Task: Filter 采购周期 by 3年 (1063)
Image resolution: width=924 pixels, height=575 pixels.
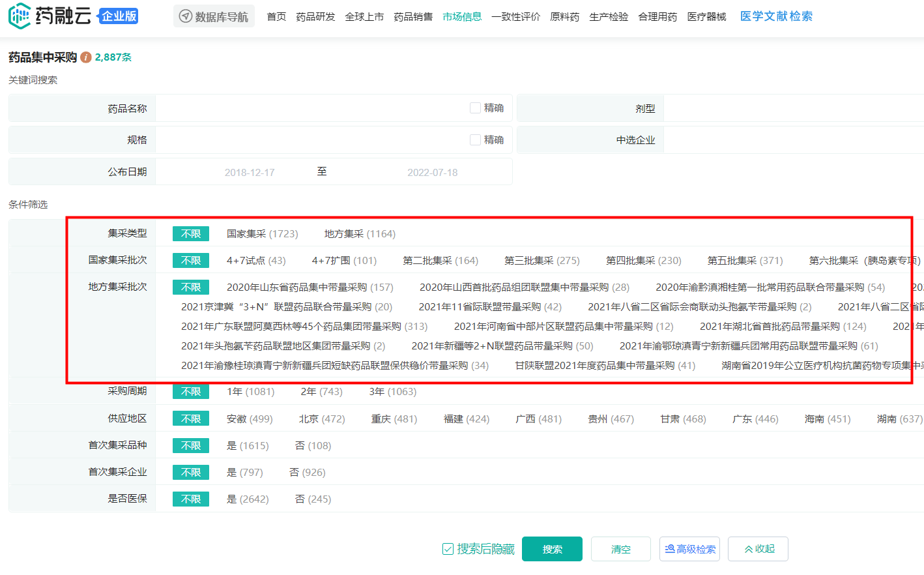Action: 393,391
